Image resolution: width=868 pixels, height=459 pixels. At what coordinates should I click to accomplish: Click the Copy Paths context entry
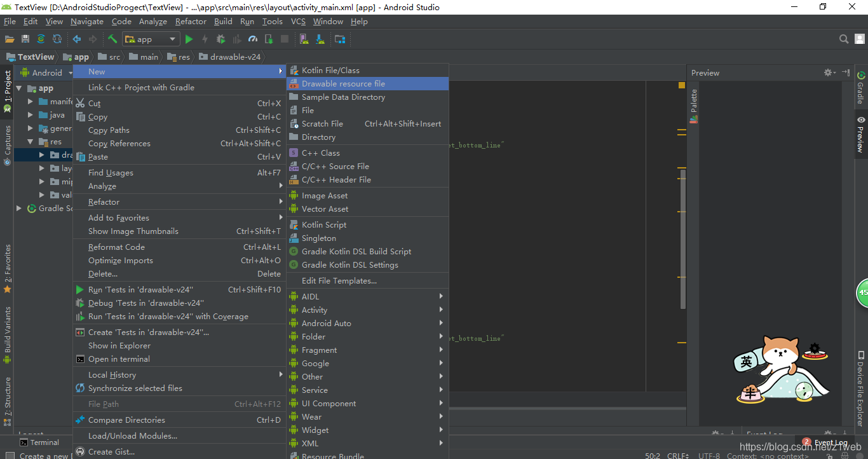pos(179,130)
